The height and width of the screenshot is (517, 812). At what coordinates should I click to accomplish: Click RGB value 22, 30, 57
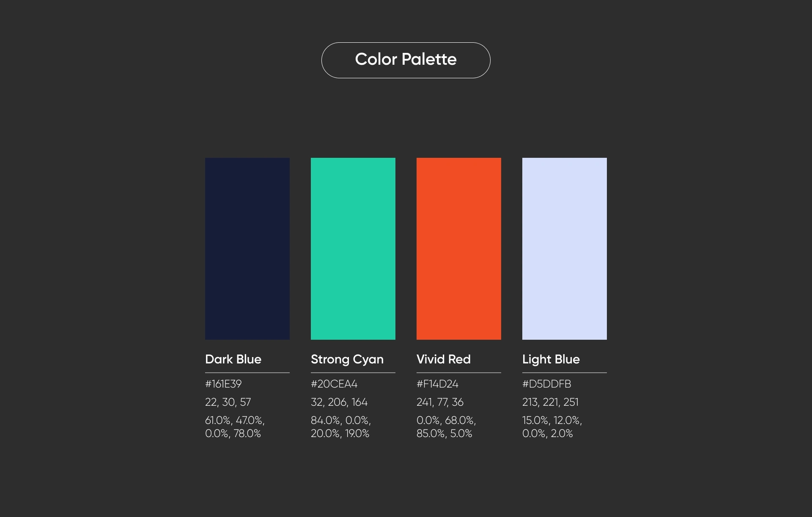[228, 402]
